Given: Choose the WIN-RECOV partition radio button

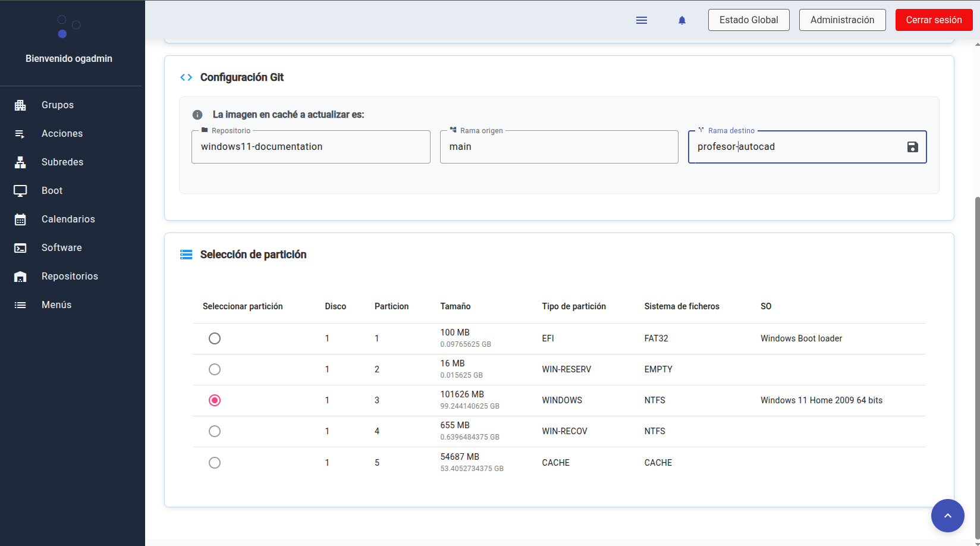Looking at the screenshot, I should (x=215, y=431).
